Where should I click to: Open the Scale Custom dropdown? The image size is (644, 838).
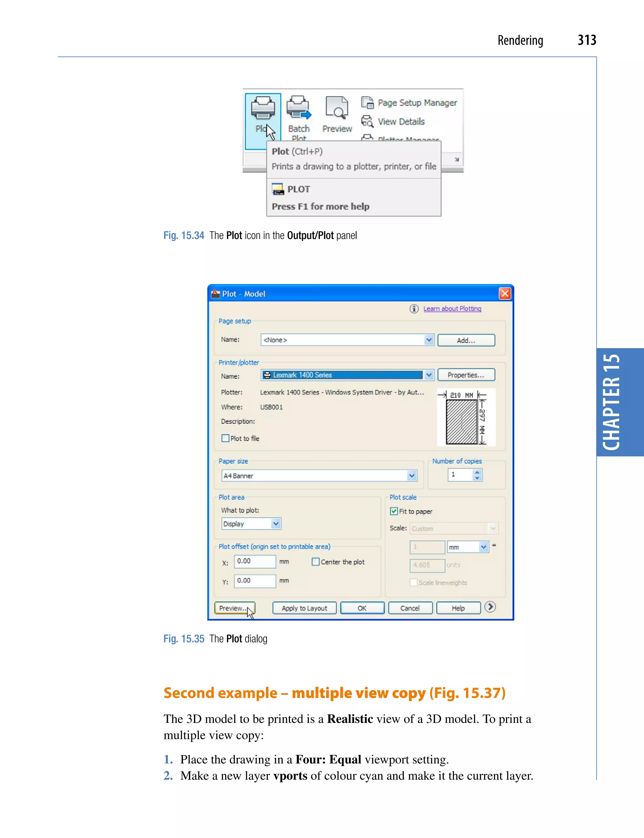[x=454, y=528]
